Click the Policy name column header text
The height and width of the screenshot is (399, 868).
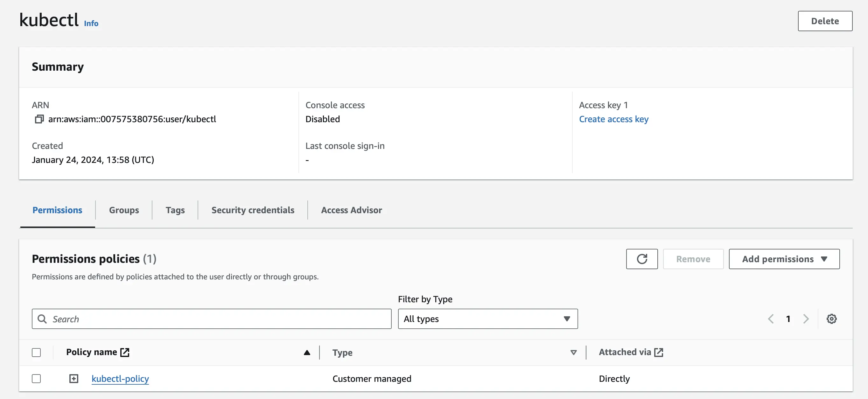(x=91, y=352)
